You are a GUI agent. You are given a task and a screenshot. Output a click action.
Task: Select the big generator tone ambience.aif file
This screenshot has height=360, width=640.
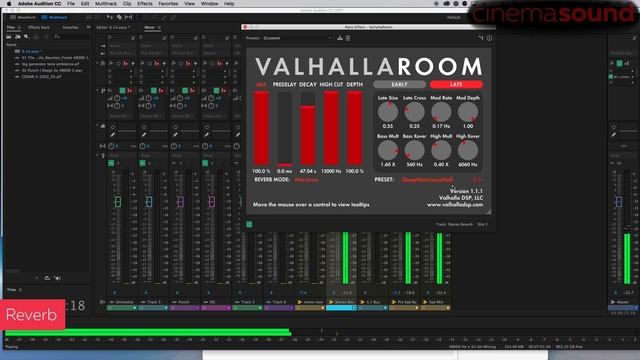pyautogui.click(x=50, y=64)
